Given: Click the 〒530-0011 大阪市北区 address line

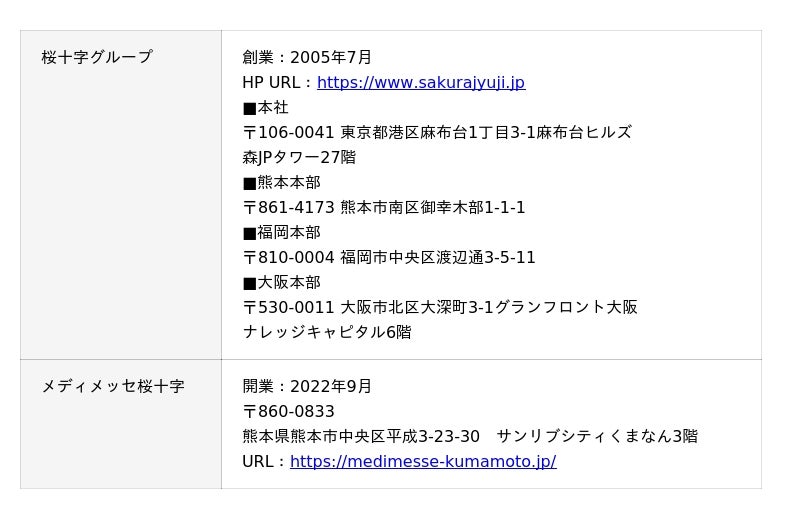Looking at the screenshot, I should [440, 308].
